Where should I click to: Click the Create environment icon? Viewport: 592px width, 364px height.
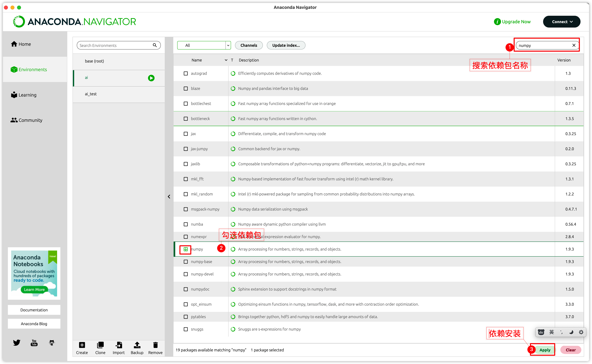click(x=82, y=345)
